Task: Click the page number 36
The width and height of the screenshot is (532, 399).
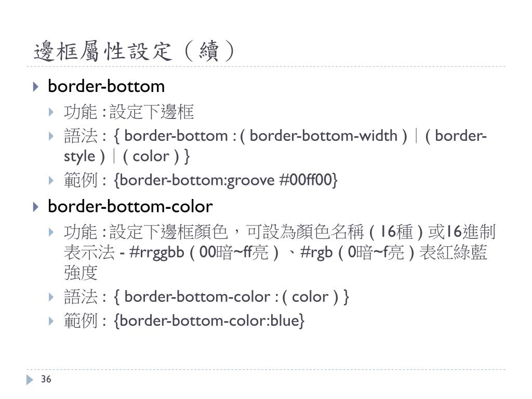Action: click(46, 379)
